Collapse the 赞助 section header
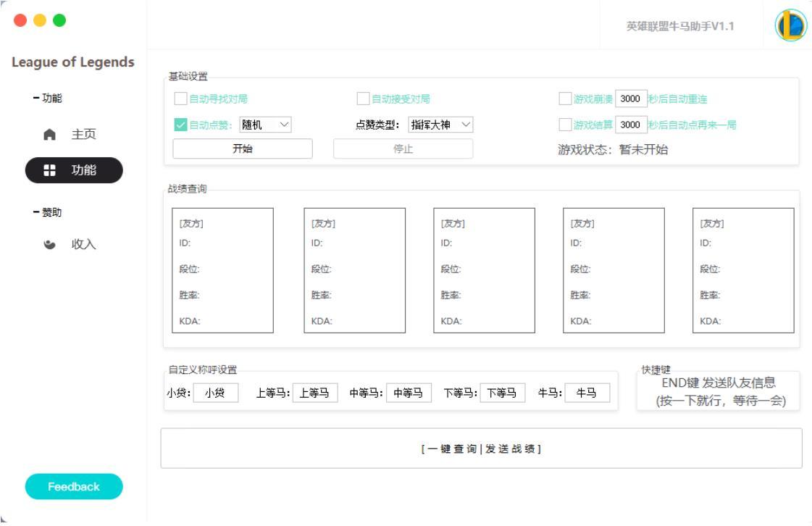This screenshot has width=812, height=526. 47,212
